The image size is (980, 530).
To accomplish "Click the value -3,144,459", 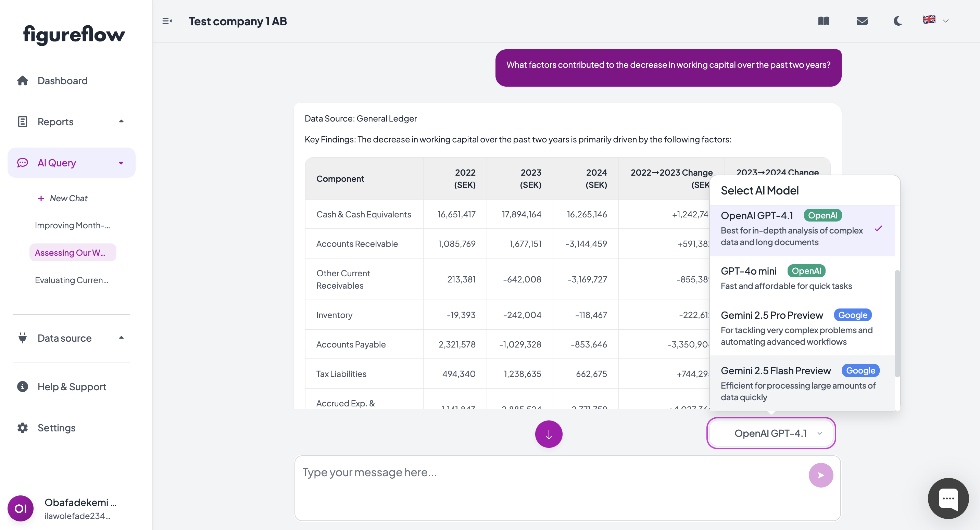I will click(x=586, y=243).
